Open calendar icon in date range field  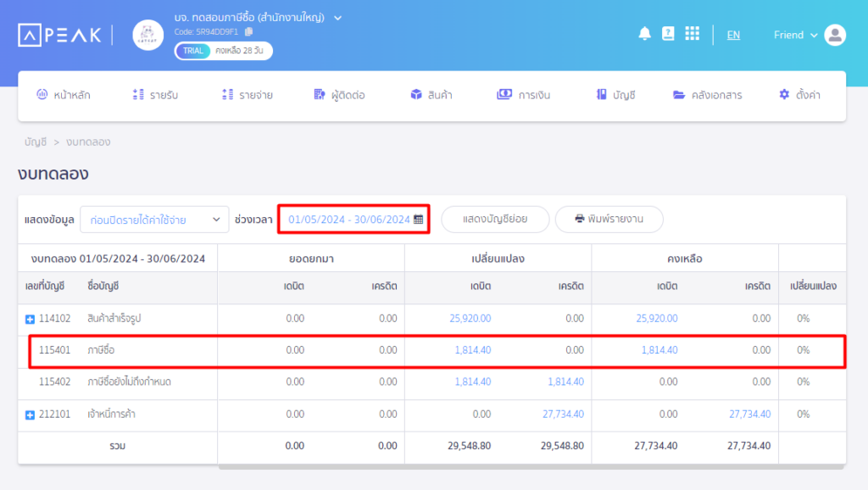(419, 220)
